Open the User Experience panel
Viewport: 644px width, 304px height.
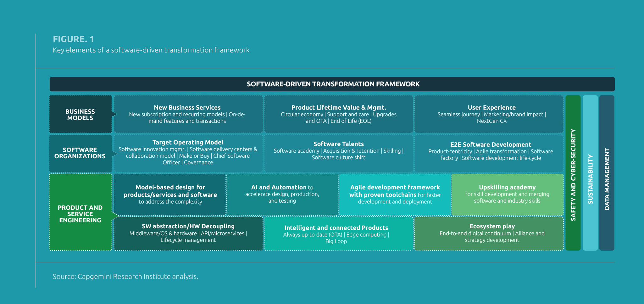click(489, 114)
